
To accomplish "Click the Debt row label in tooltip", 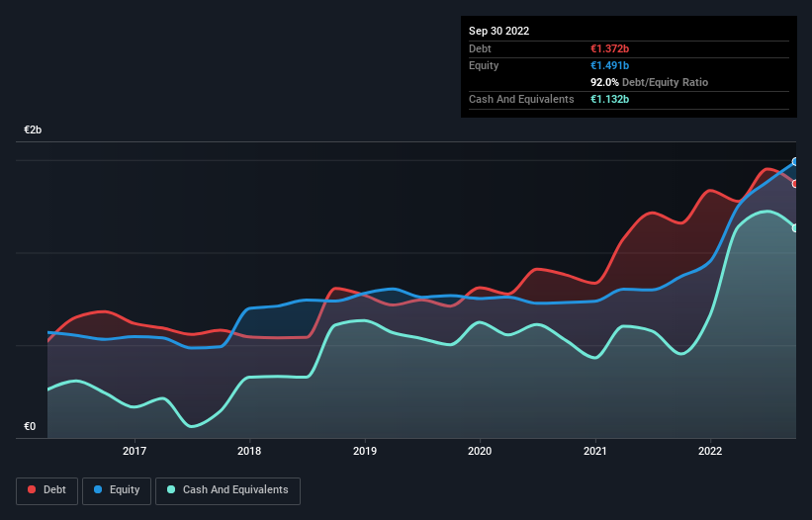I will tap(480, 48).
